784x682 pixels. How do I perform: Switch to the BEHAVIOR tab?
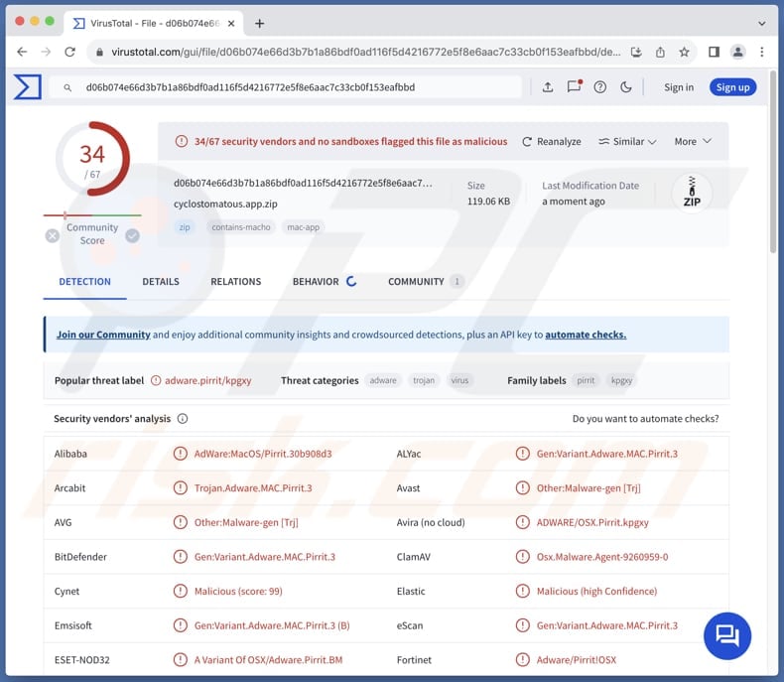(324, 282)
